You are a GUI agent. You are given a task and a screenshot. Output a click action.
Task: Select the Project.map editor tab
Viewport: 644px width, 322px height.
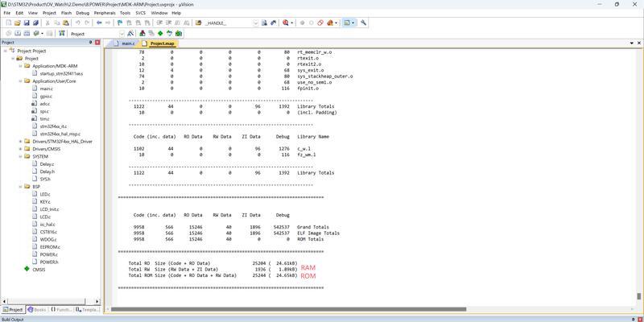click(x=159, y=43)
